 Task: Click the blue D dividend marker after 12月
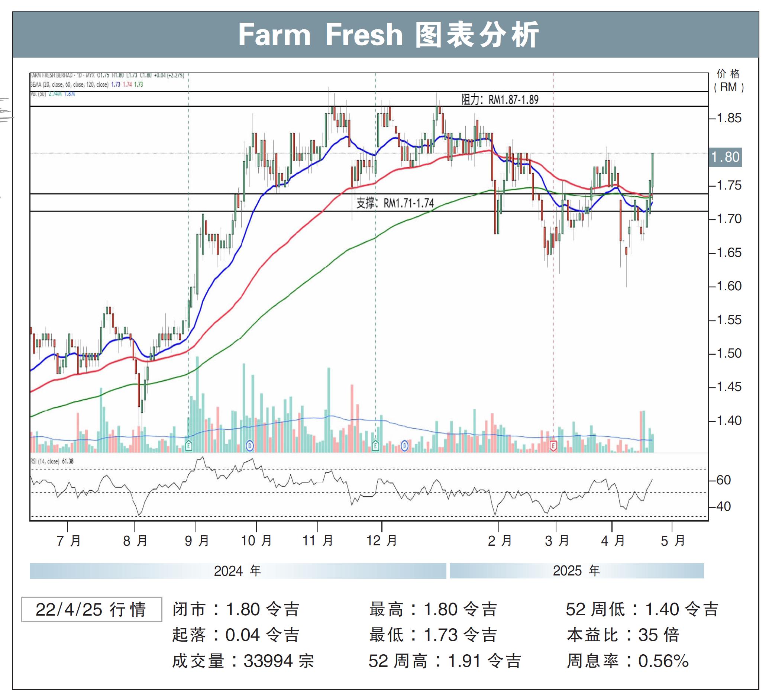pyautogui.click(x=404, y=446)
